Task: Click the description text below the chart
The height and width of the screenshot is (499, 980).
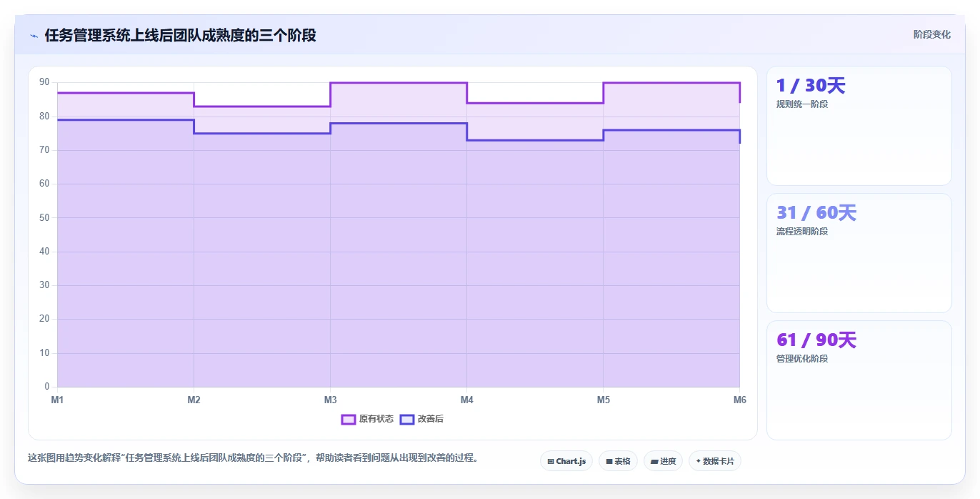Action: pyautogui.click(x=253, y=458)
